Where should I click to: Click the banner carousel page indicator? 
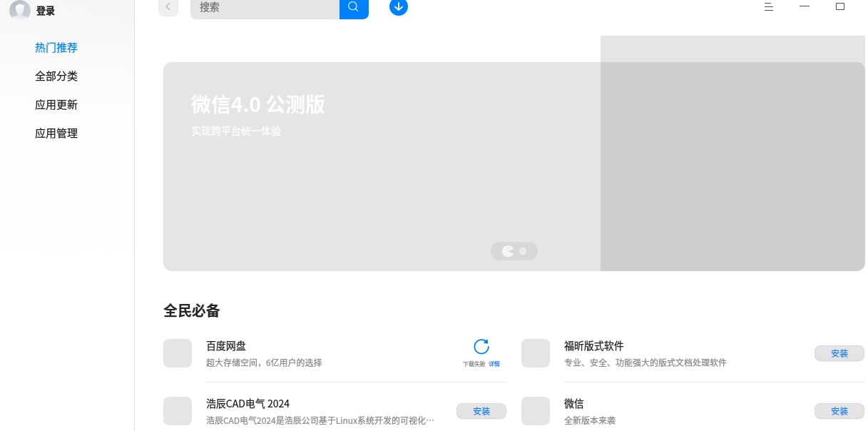[x=514, y=251]
